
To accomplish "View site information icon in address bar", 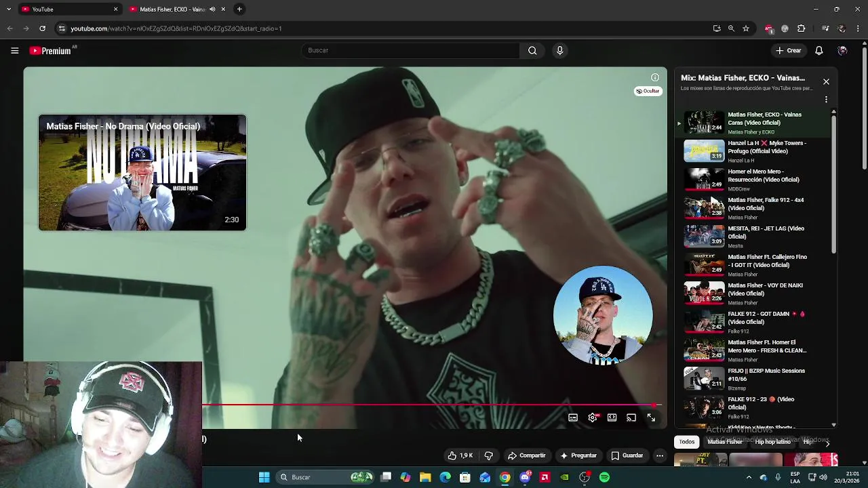I will tap(62, 28).
